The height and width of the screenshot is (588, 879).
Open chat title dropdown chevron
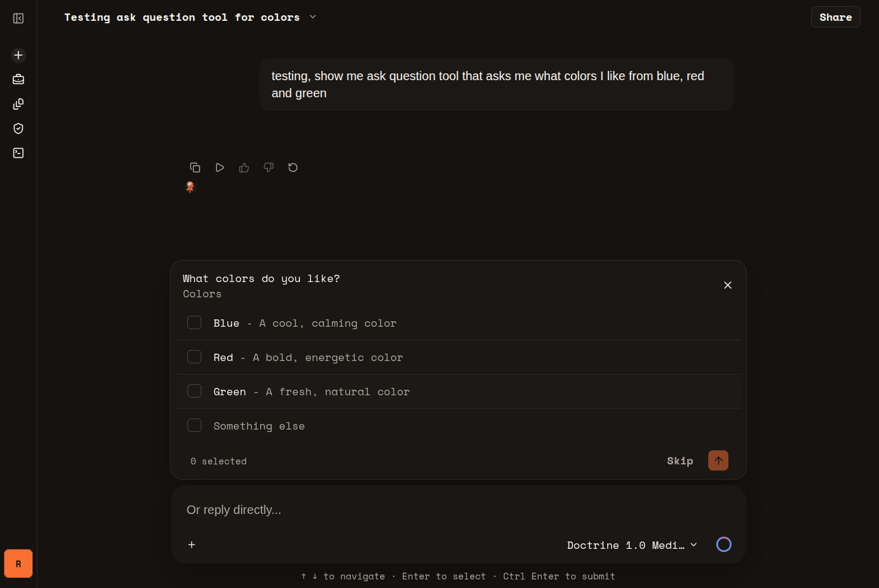pos(313,17)
